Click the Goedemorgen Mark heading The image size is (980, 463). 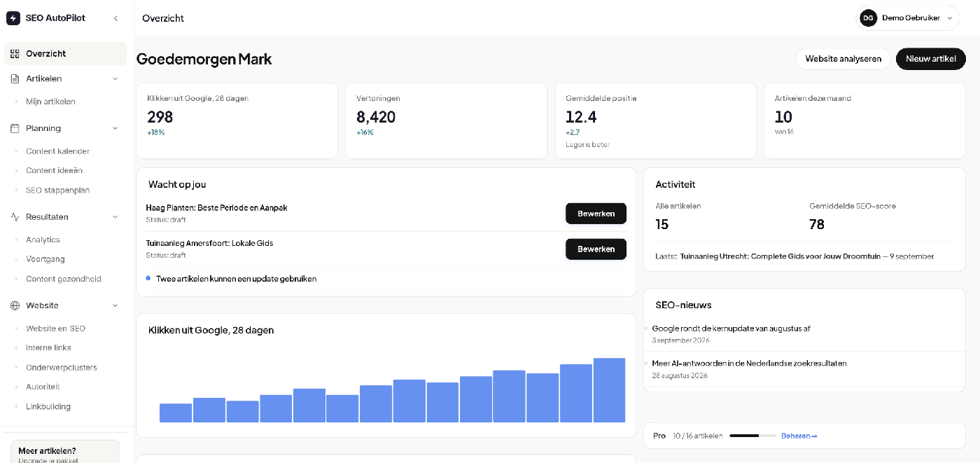(x=204, y=60)
